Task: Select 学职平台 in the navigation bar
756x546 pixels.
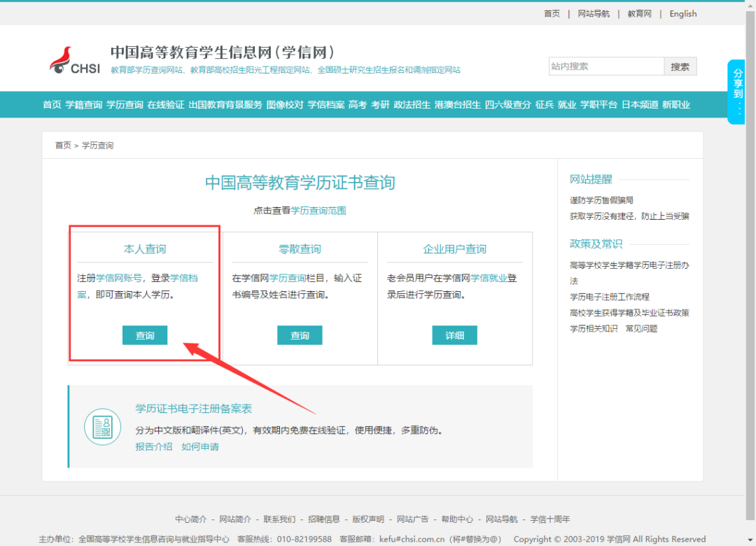Action: pos(598,105)
